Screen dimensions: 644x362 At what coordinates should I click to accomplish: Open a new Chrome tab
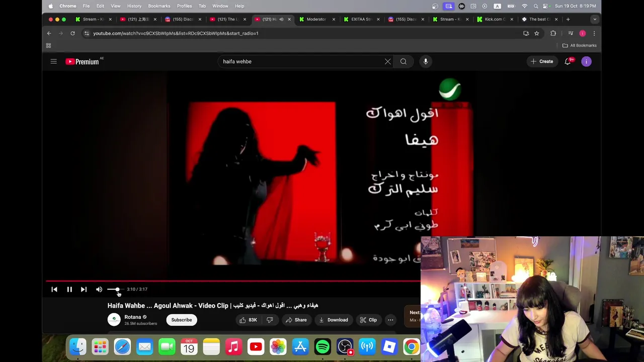(568, 19)
